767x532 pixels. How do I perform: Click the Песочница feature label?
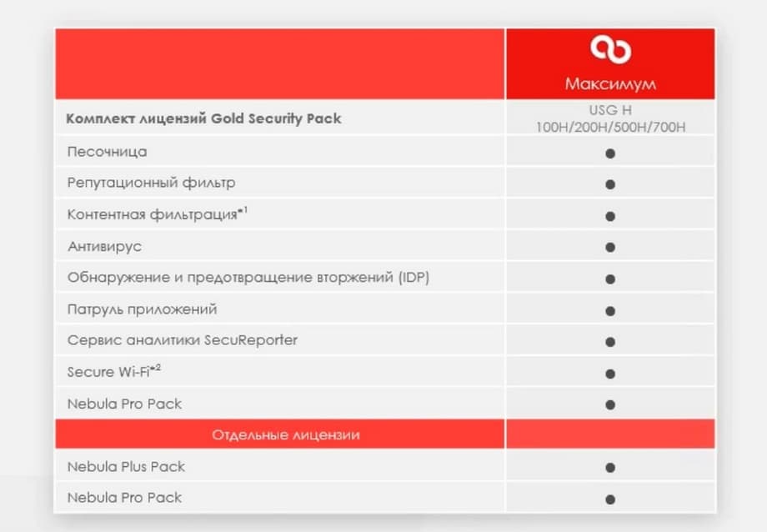[x=107, y=152]
